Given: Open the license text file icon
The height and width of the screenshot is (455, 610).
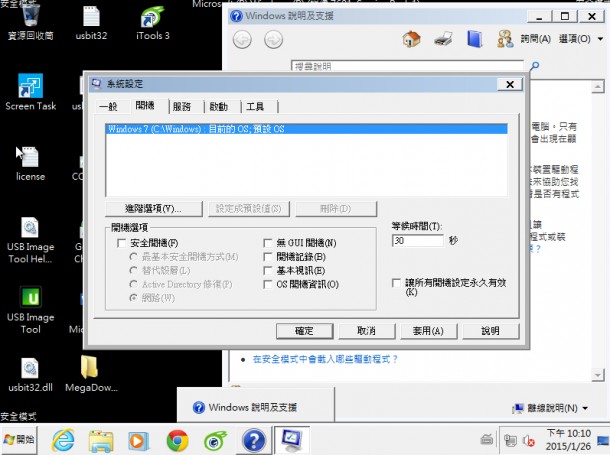Looking at the screenshot, I should pos(30,163).
